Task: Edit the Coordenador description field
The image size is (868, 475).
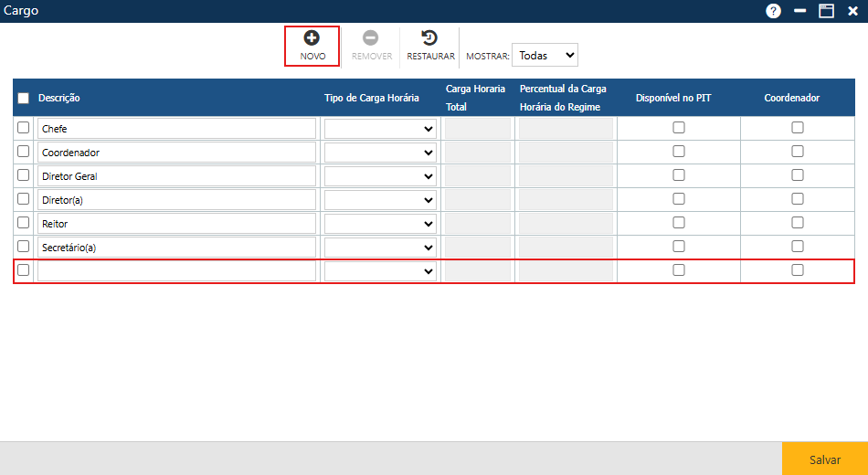Action: (176, 153)
